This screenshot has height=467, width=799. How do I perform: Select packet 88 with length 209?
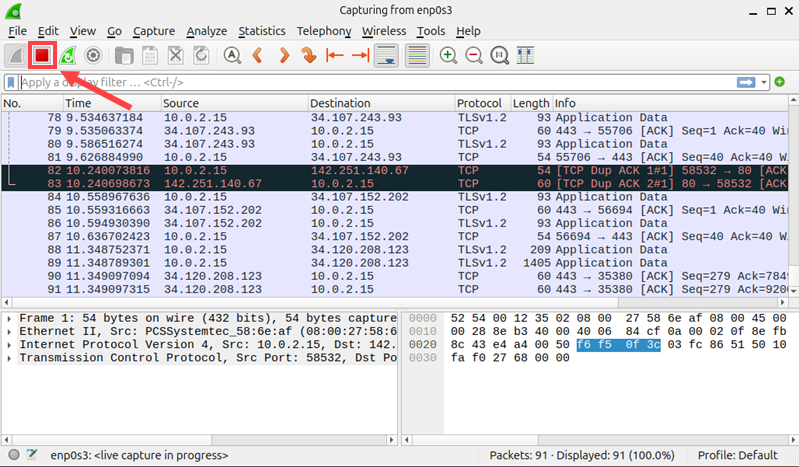[395, 250]
